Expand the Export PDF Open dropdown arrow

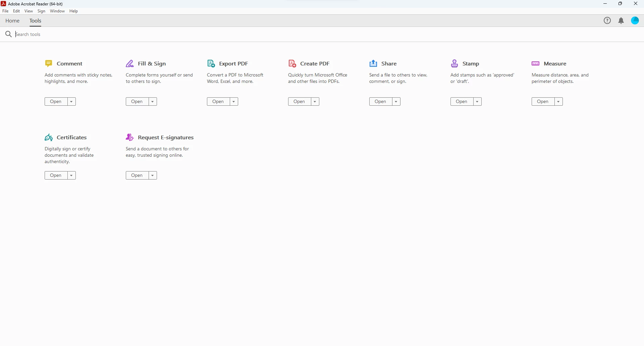[234, 102]
